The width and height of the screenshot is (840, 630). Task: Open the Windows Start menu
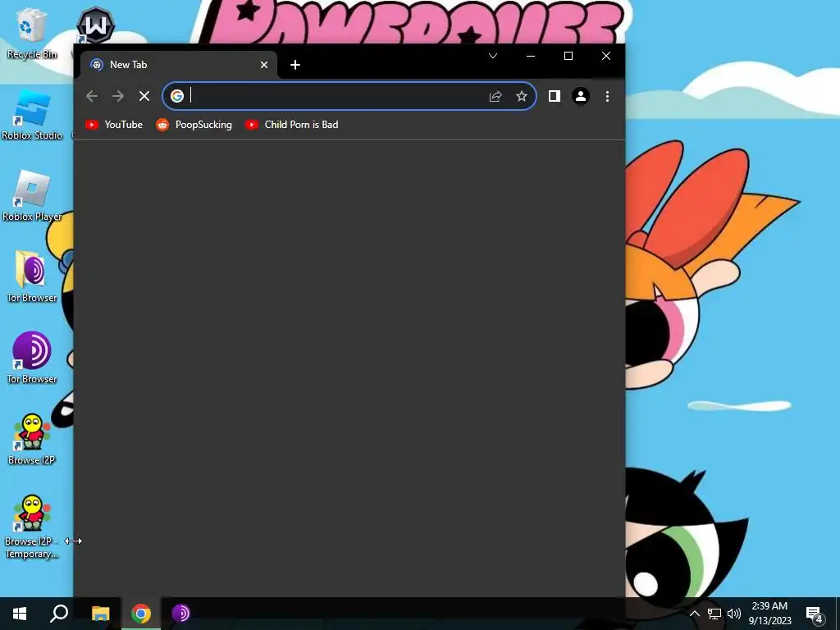[x=20, y=614]
